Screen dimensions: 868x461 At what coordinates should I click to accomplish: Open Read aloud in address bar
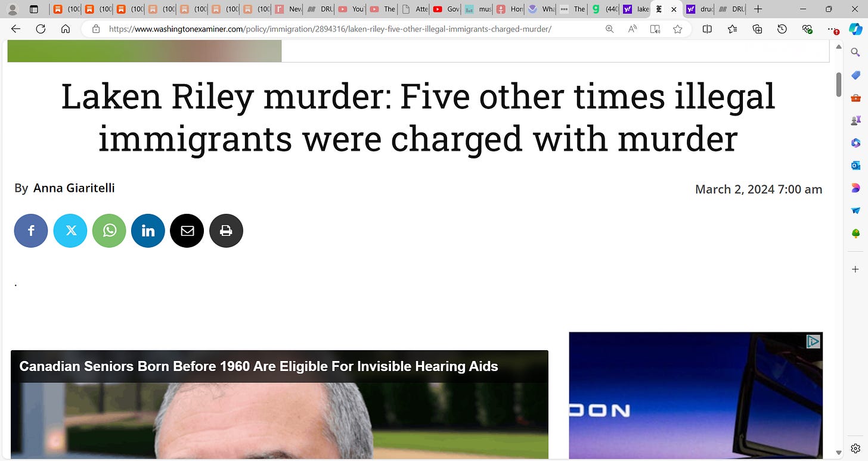tap(633, 29)
